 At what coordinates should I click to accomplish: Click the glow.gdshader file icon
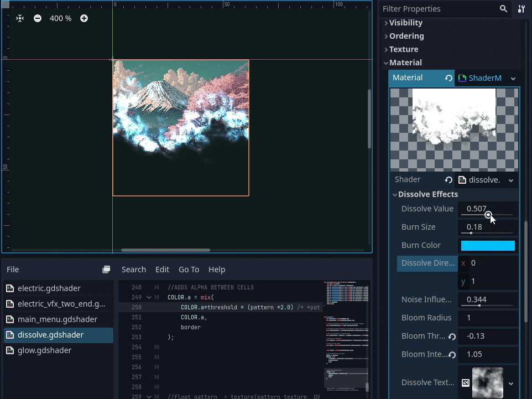click(10, 350)
